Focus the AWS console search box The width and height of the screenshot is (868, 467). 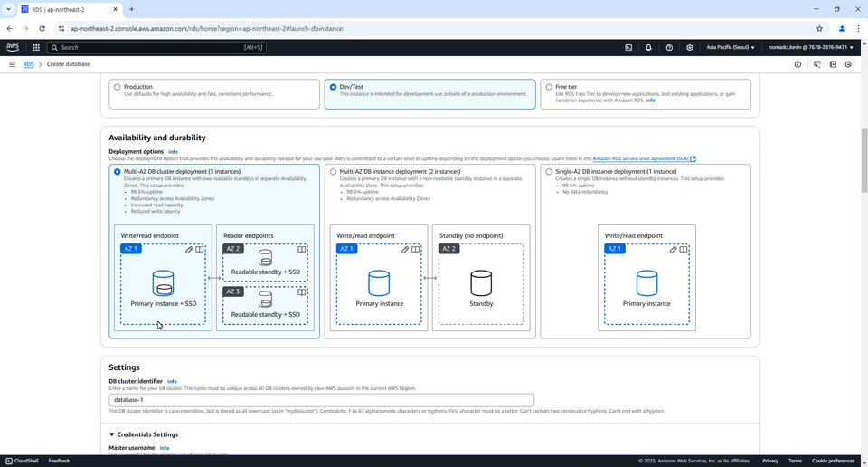156,48
